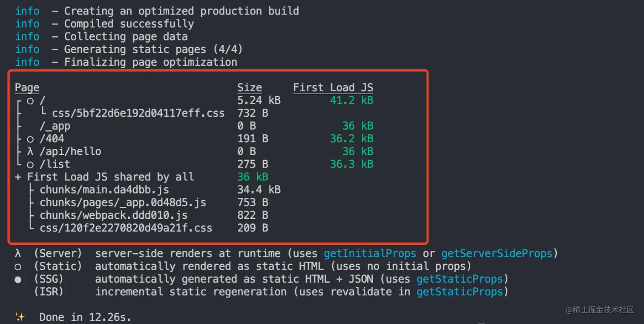Click the Page column header

[27, 88]
